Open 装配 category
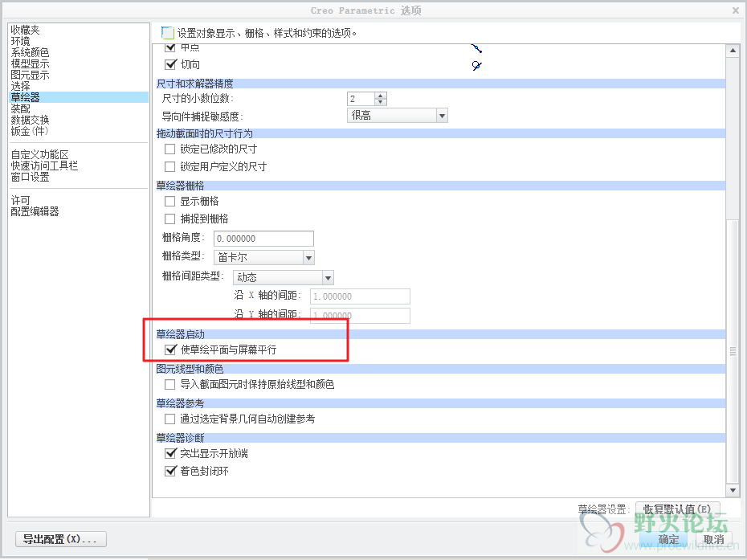747x560 pixels. point(21,108)
